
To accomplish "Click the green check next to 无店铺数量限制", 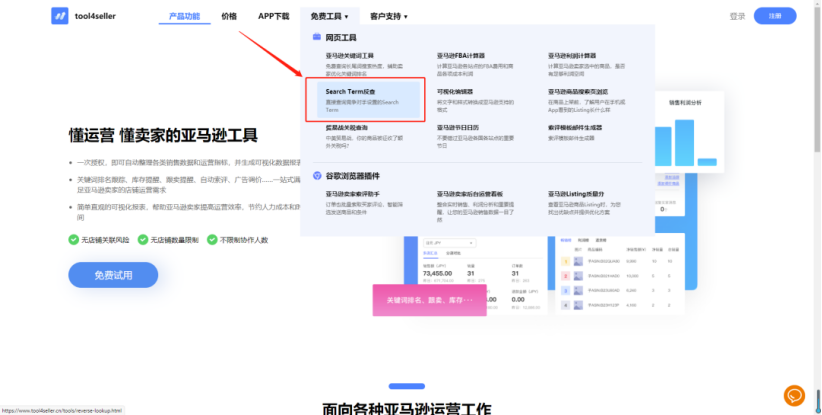I will (143, 239).
